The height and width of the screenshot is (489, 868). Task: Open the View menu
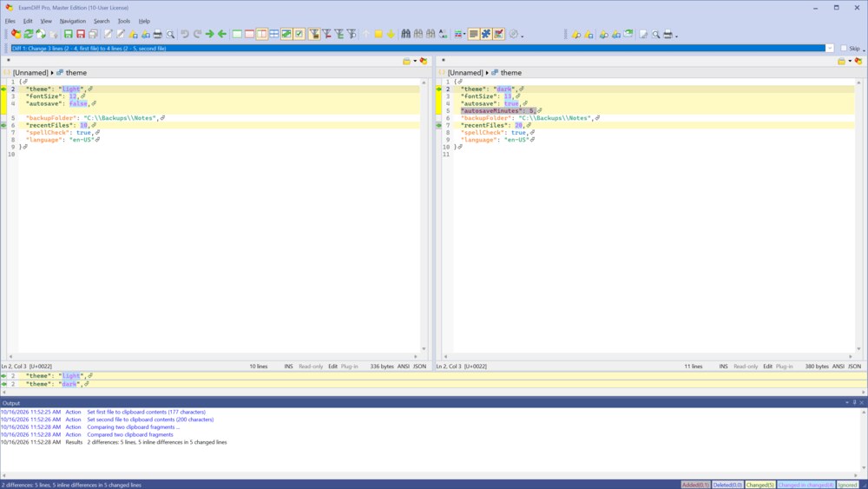click(46, 21)
